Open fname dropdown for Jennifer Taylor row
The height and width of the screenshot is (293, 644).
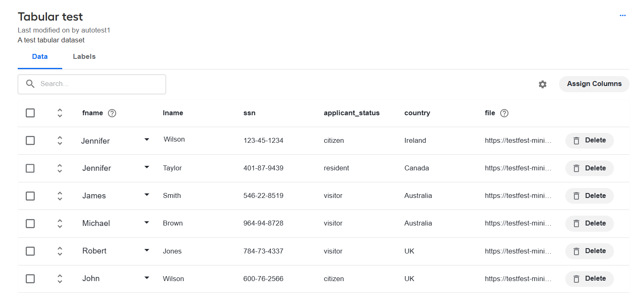[x=147, y=167]
